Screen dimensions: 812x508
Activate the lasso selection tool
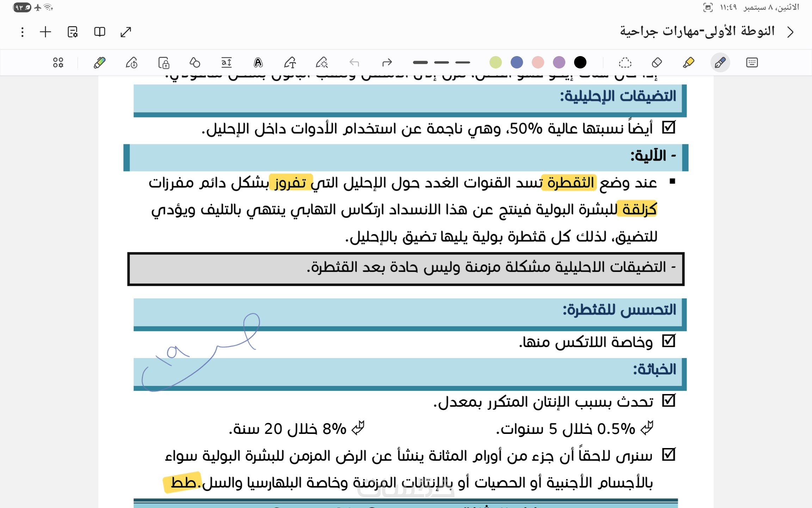625,63
